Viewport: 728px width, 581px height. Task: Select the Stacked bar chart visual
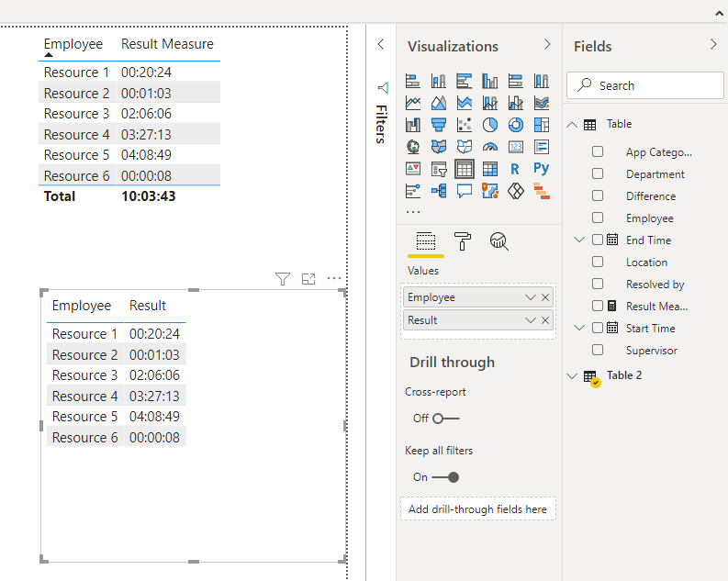413,81
